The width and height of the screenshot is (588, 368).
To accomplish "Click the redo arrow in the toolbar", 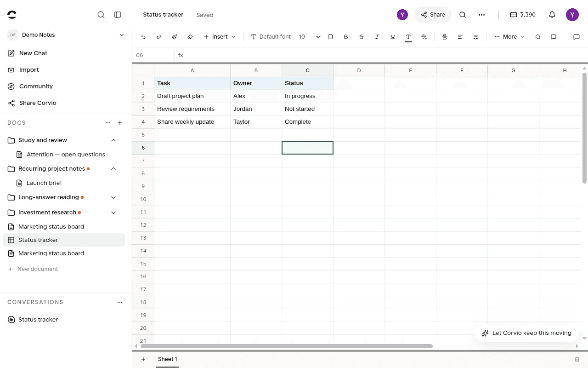I will 159,37.
